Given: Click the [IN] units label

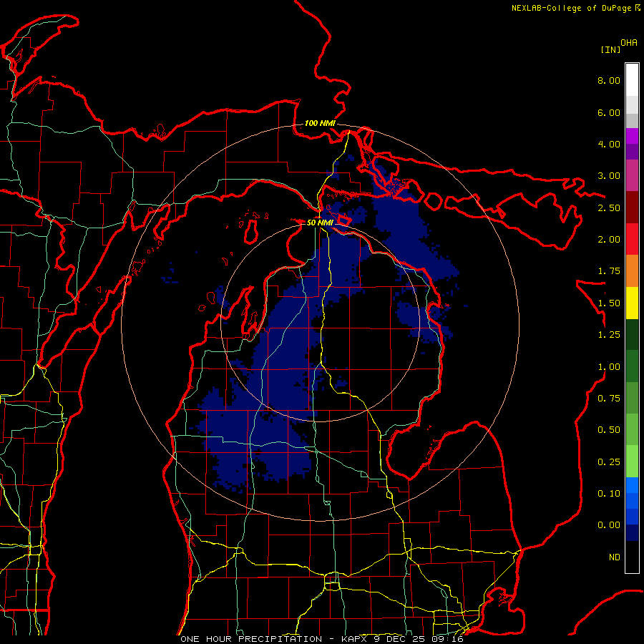Looking at the screenshot, I should click(610, 49).
